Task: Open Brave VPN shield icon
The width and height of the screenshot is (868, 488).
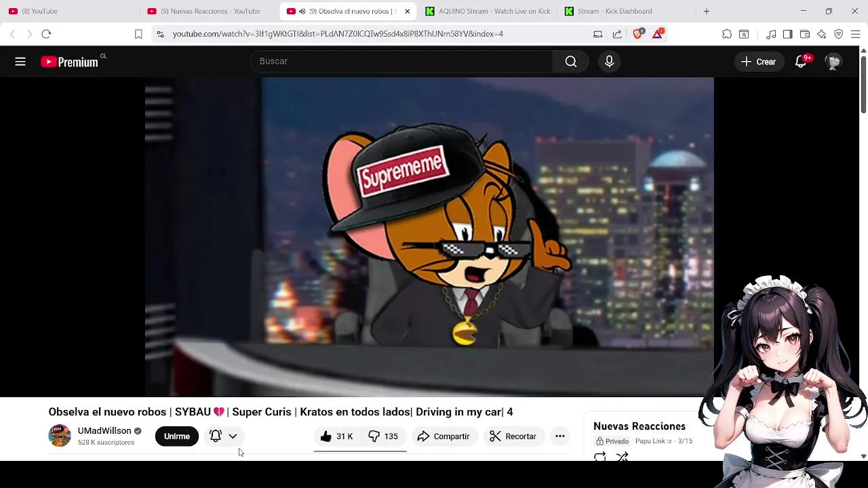Action: point(838,34)
